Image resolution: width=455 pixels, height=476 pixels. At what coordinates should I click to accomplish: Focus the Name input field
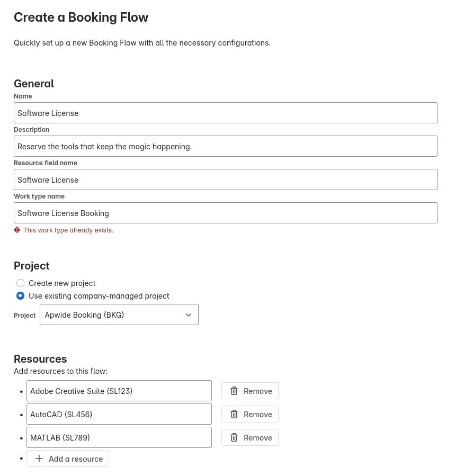(x=226, y=113)
